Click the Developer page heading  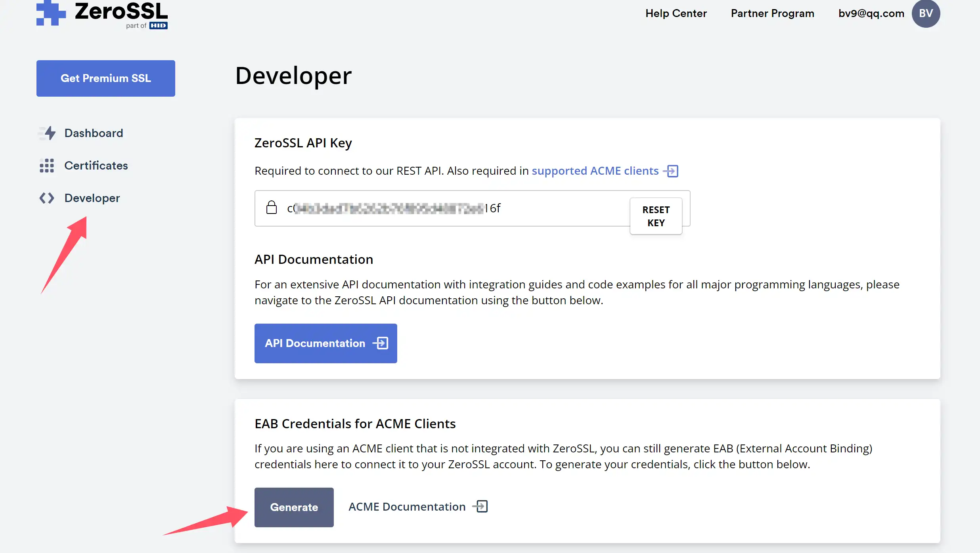pyautogui.click(x=293, y=76)
